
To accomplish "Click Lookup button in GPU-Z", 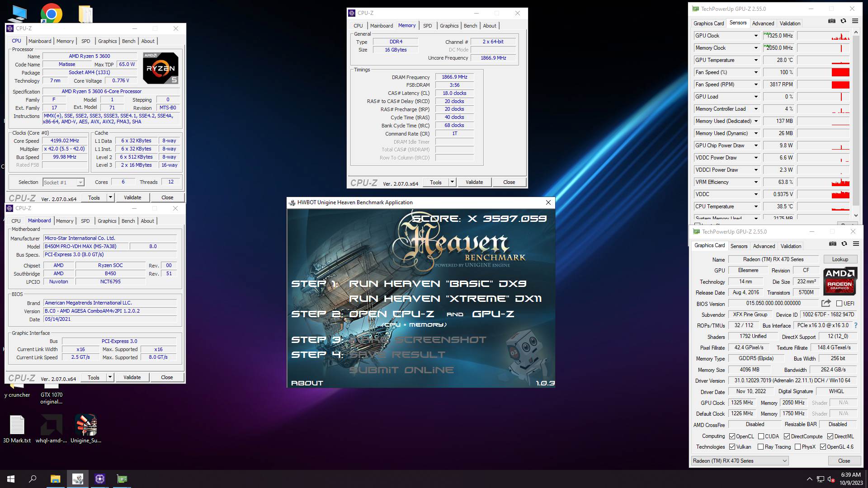I will pos(840,259).
